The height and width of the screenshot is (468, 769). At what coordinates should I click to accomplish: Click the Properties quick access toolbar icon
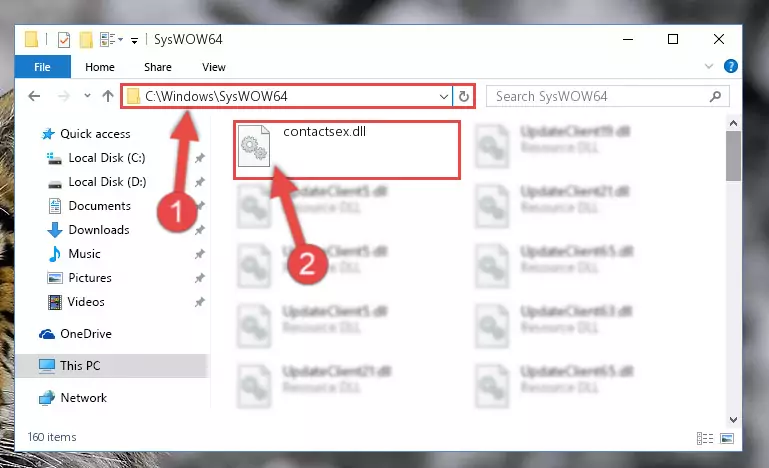point(64,39)
